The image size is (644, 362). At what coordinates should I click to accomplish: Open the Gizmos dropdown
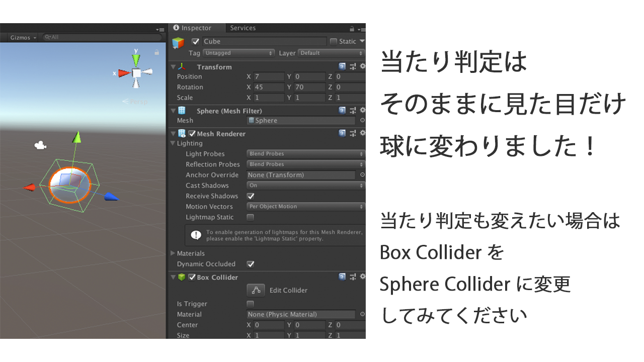[23, 38]
